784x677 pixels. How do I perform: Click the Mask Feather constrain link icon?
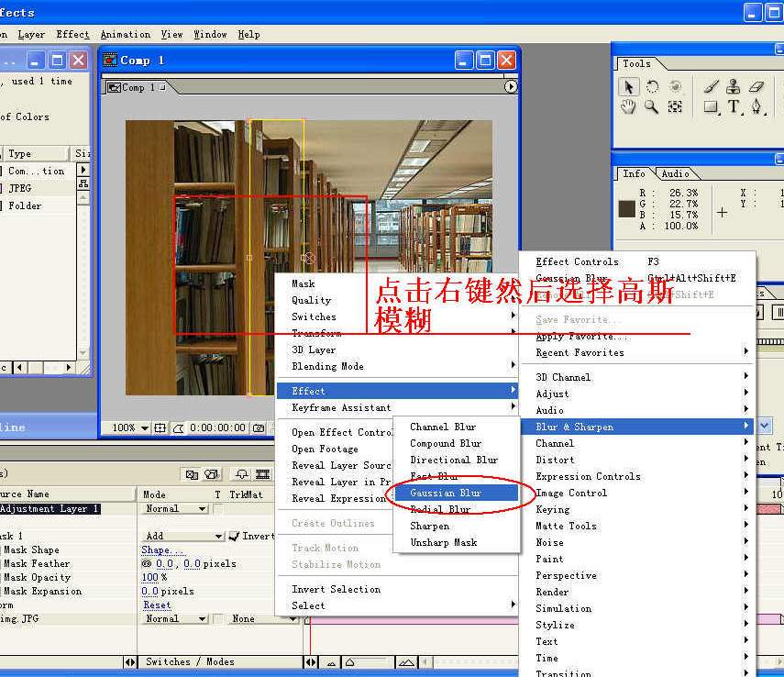tap(147, 564)
